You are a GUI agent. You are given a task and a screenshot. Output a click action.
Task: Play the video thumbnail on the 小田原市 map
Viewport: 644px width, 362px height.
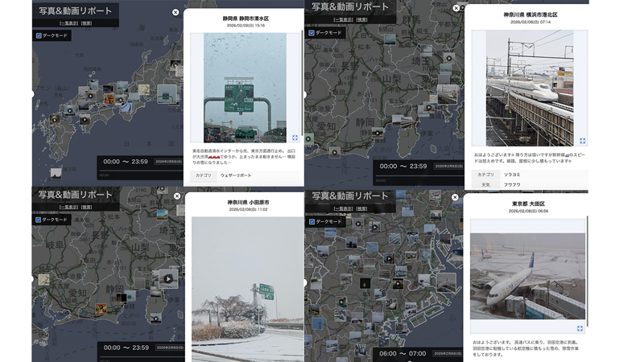coord(167,279)
